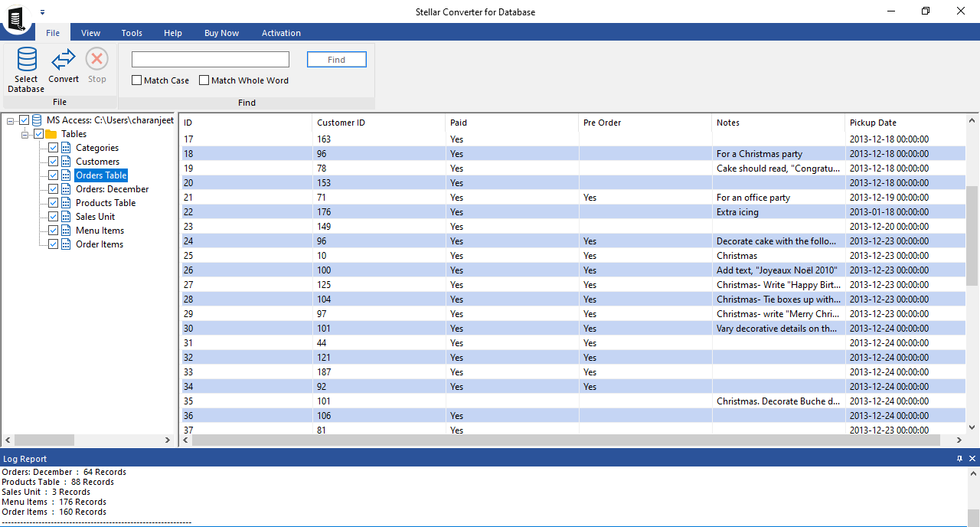Screen dimensions: 980x527
Task: Click the Tables folder icon
Action: pyautogui.click(x=51, y=134)
